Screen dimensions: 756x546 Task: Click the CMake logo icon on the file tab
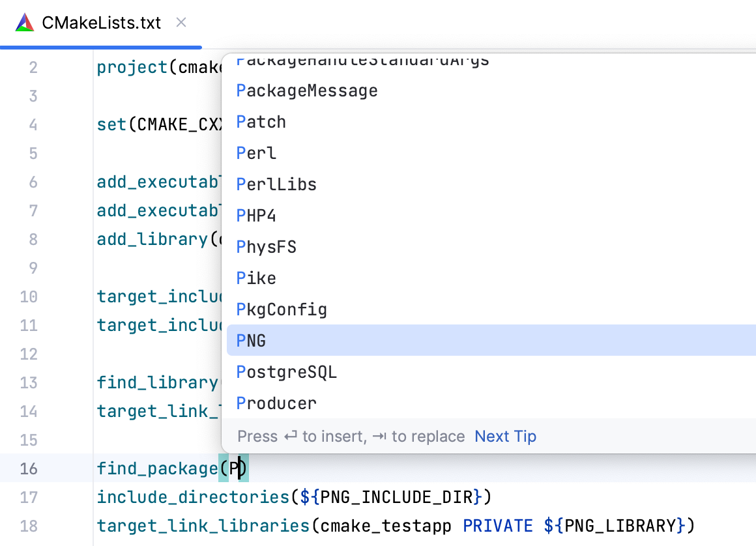click(x=23, y=22)
